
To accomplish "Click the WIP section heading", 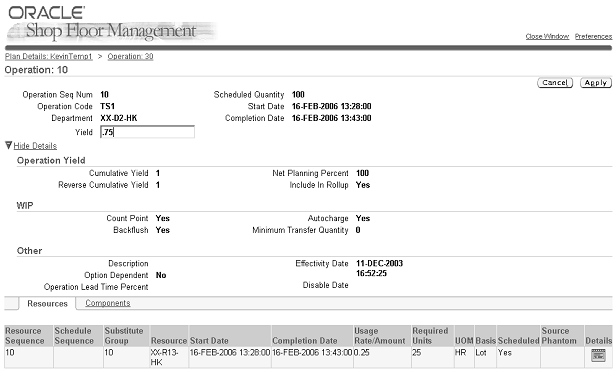I will (x=25, y=206).
